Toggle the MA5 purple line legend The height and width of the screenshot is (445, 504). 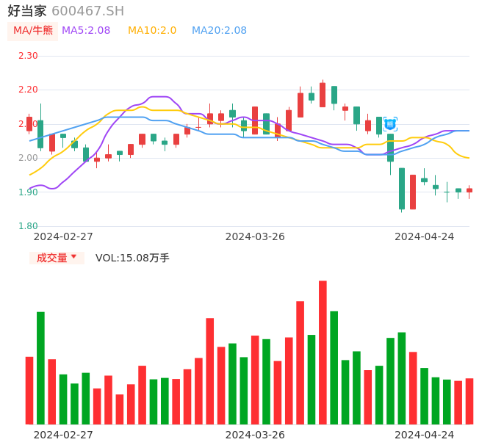tap(86, 31)
